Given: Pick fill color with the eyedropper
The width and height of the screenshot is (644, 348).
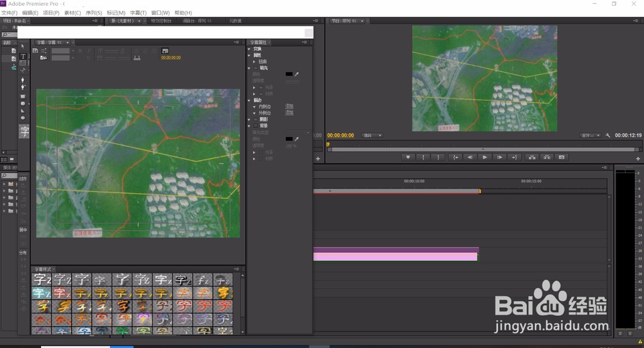Looking at the screenshot, I should coord(296,74).
